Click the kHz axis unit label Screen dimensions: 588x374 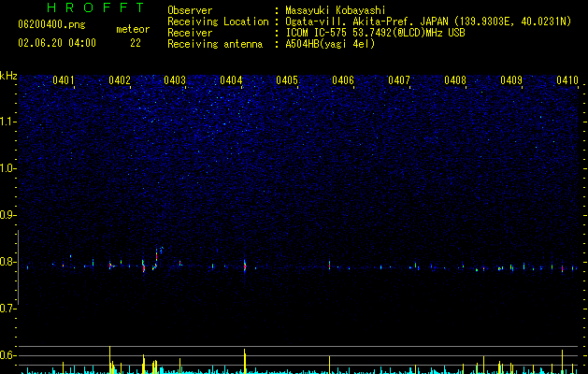8,76
